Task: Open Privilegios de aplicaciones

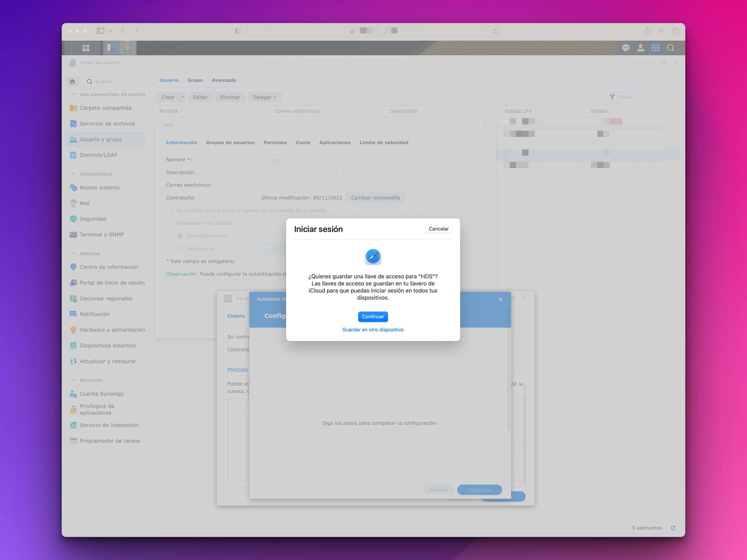Action: 105,409
